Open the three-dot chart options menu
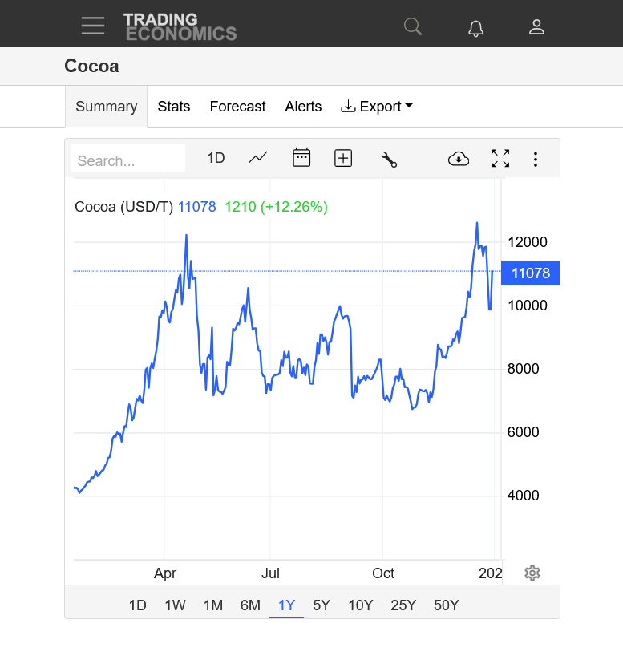 pos(536,159)
